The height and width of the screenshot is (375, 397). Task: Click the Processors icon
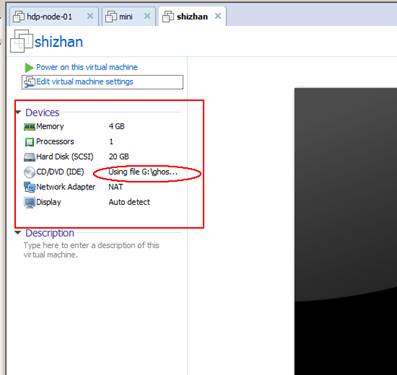coord(29,142)
